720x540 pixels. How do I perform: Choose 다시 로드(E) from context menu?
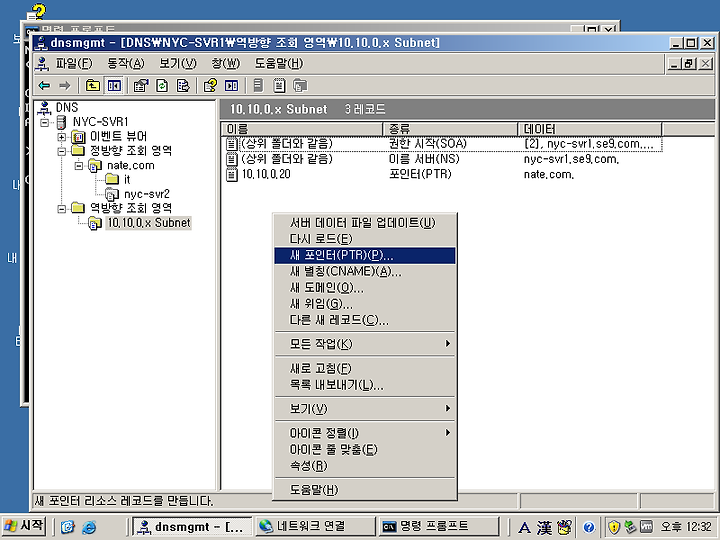pos(365,239)
